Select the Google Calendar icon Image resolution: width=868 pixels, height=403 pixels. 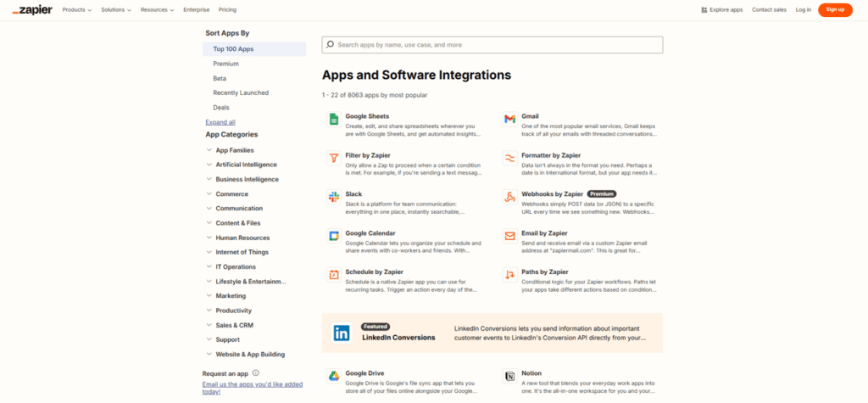coord(334,236)
